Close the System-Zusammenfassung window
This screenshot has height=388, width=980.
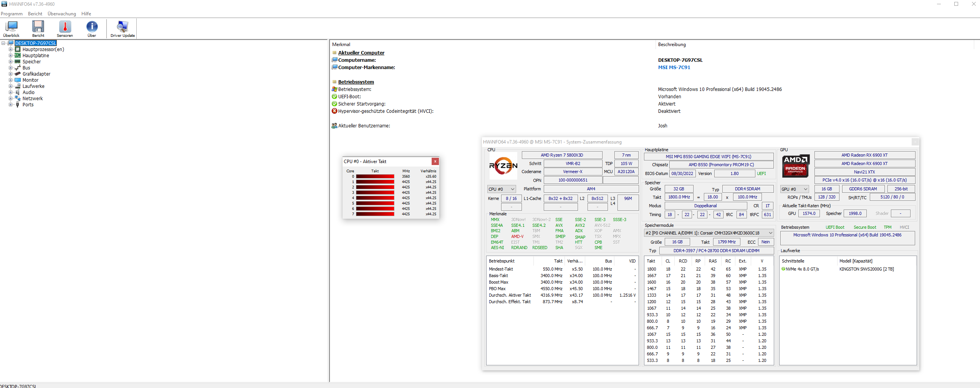pos(915,142)
